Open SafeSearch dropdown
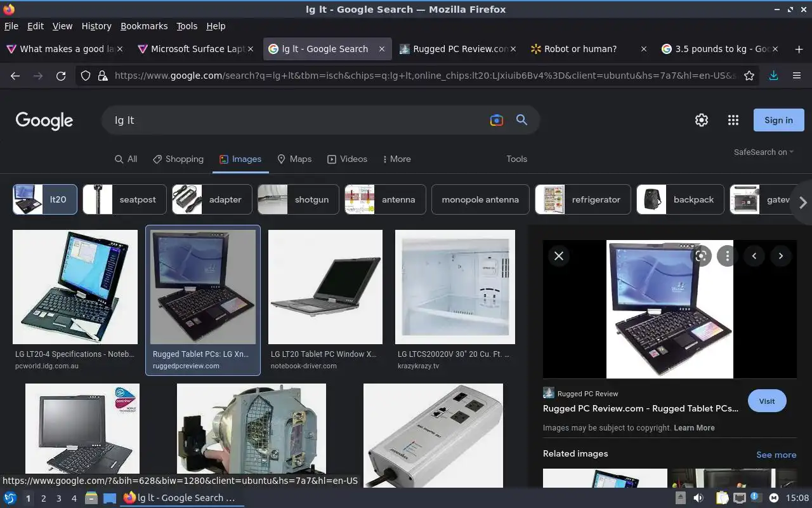 [x=764, y=152]
